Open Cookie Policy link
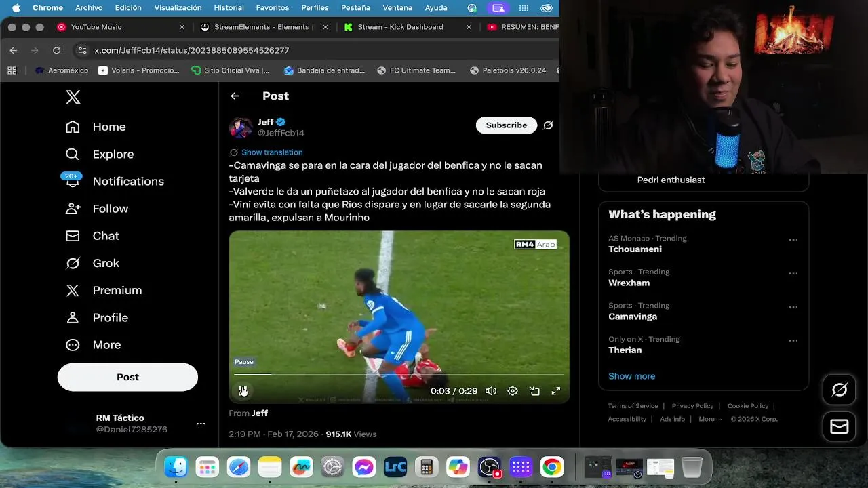 click(748, 406)
